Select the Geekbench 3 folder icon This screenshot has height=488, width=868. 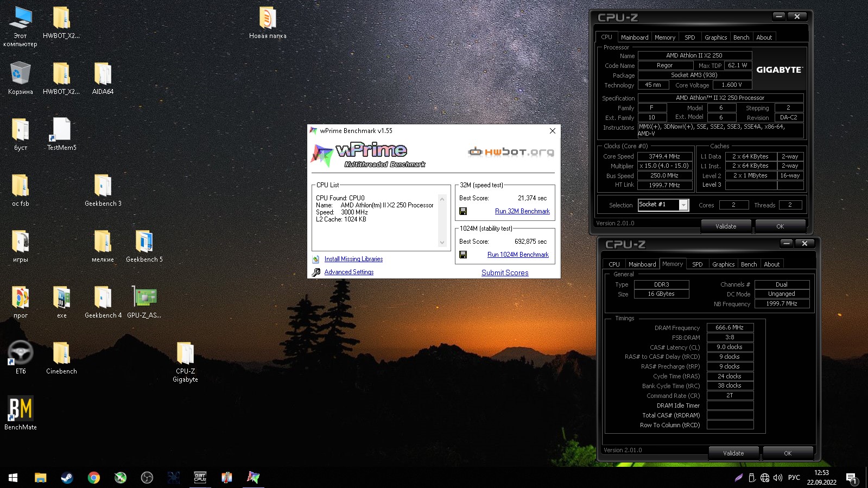tap(103, 191)
